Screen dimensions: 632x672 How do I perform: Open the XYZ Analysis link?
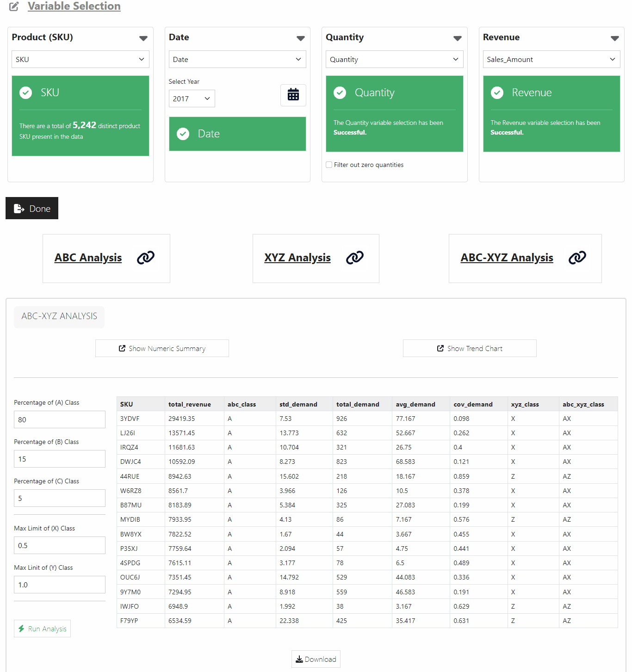[297, 258]
